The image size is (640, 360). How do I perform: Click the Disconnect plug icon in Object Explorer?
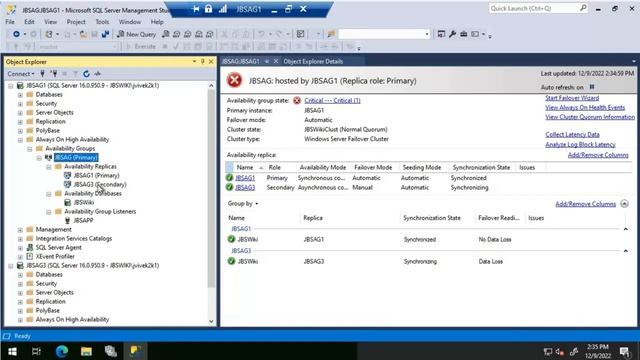(x=53, y=74)
